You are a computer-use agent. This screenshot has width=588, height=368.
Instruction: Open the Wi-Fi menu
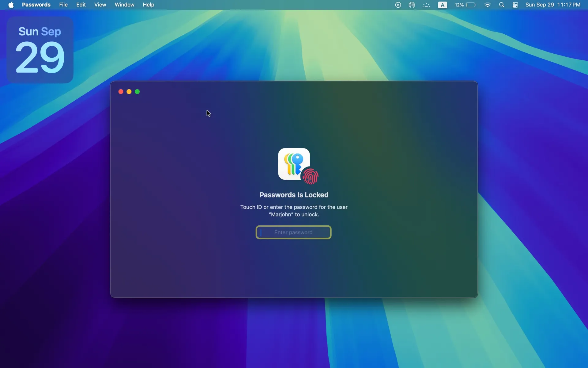point(487,5)
